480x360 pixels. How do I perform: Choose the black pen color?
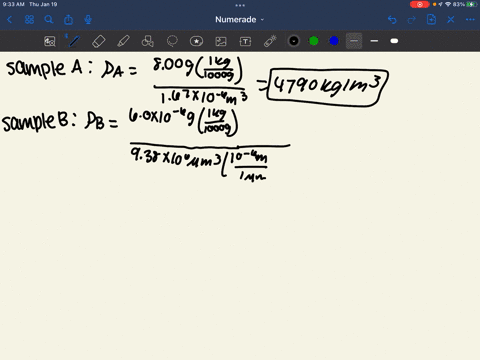(294, 41)
